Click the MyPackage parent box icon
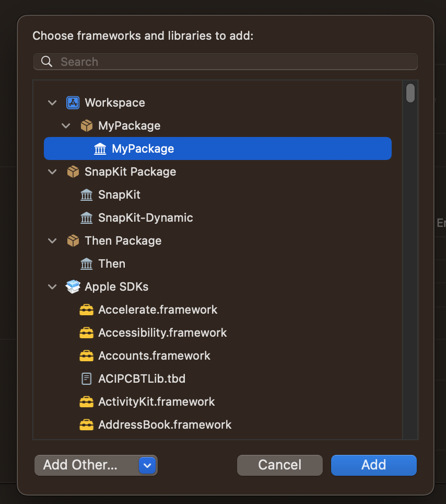 [87, 125]
